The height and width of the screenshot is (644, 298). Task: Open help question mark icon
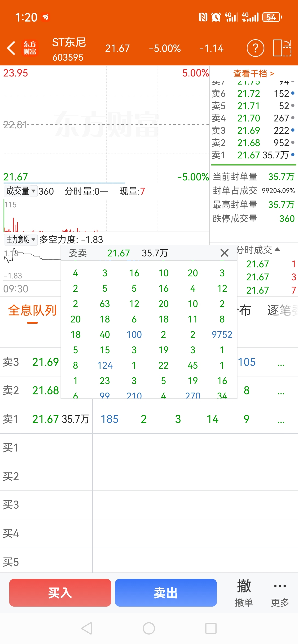(255, 48)
